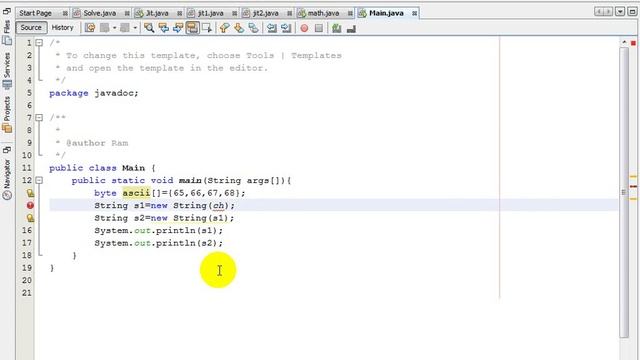Click the lightbulb hint icon beside String s2 line

[30, 218]
